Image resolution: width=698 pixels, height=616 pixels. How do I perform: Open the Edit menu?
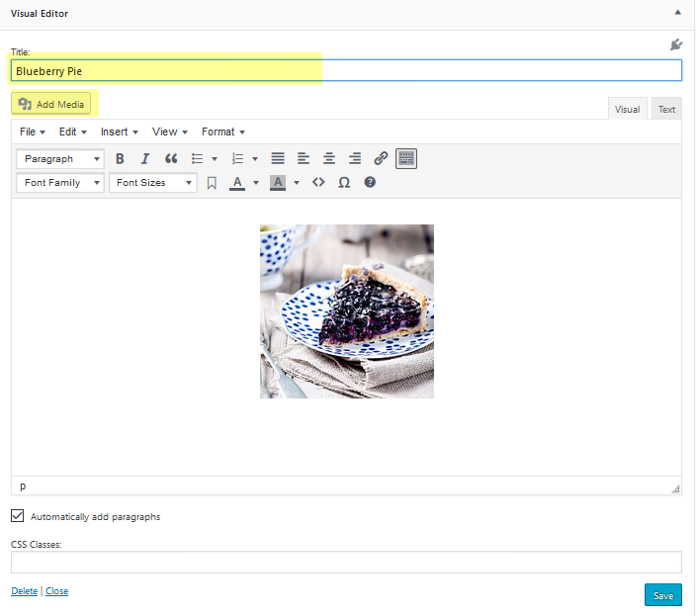pos(72,132)
